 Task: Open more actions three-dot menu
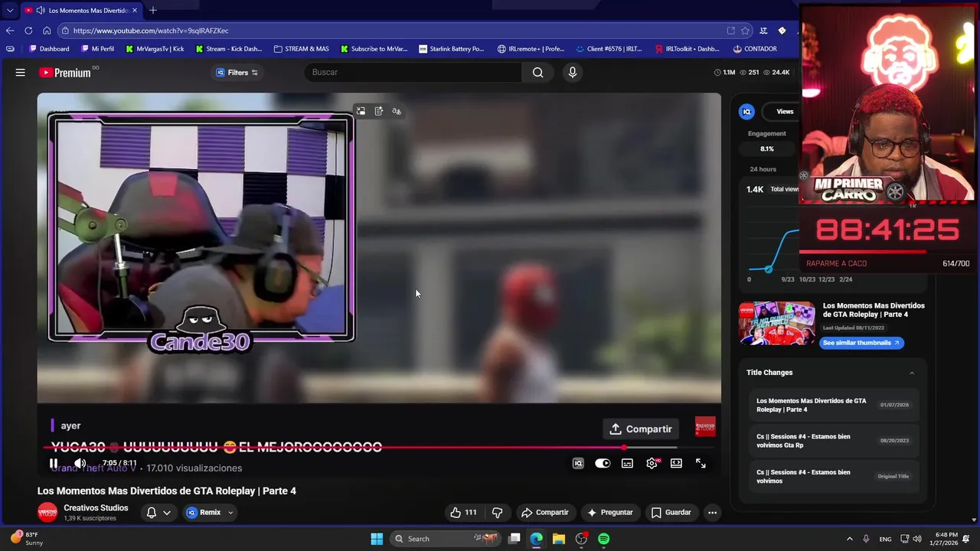point(712,513)
